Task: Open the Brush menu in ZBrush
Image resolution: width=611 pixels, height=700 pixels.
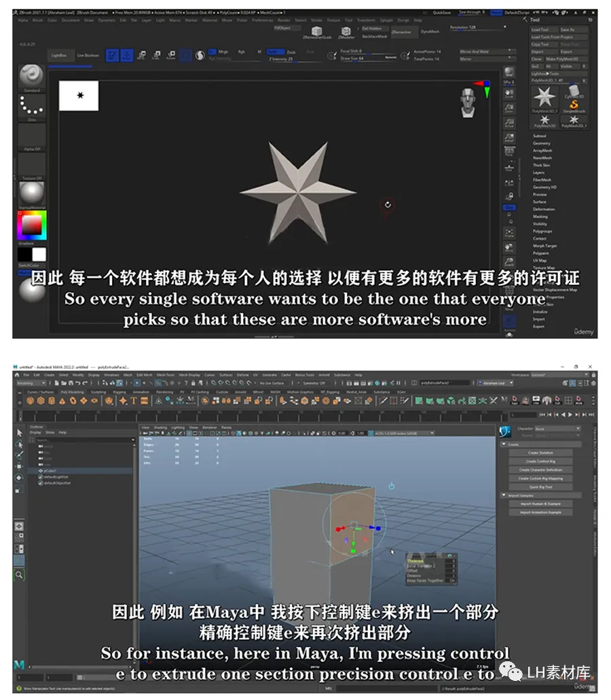Action: [38, 20]
